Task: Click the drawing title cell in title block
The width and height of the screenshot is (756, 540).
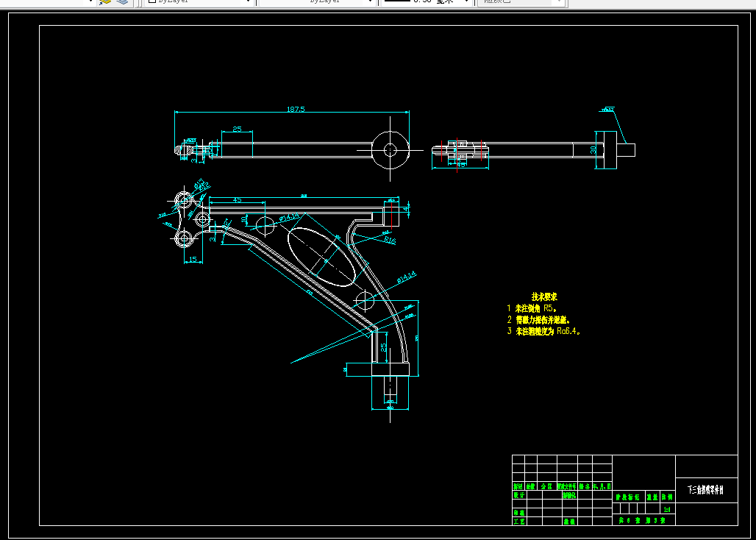Action: (706, 490)
